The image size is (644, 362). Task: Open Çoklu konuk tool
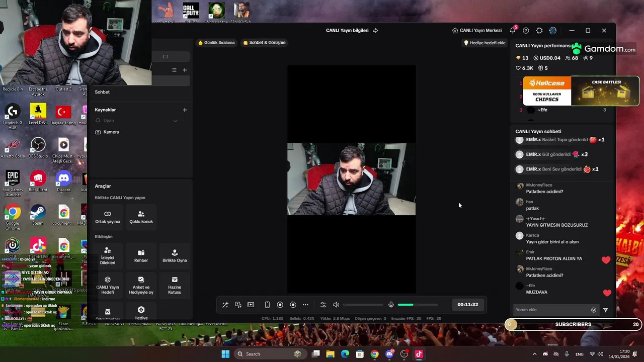click(x=141, y=217)
